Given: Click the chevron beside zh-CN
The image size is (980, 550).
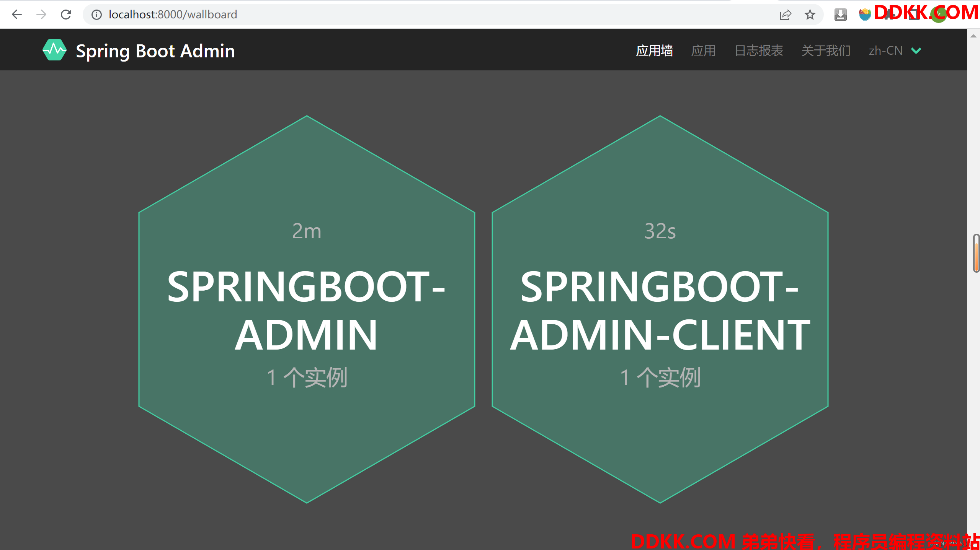Looking at the screenshot, I should click(x=916, y=51).
